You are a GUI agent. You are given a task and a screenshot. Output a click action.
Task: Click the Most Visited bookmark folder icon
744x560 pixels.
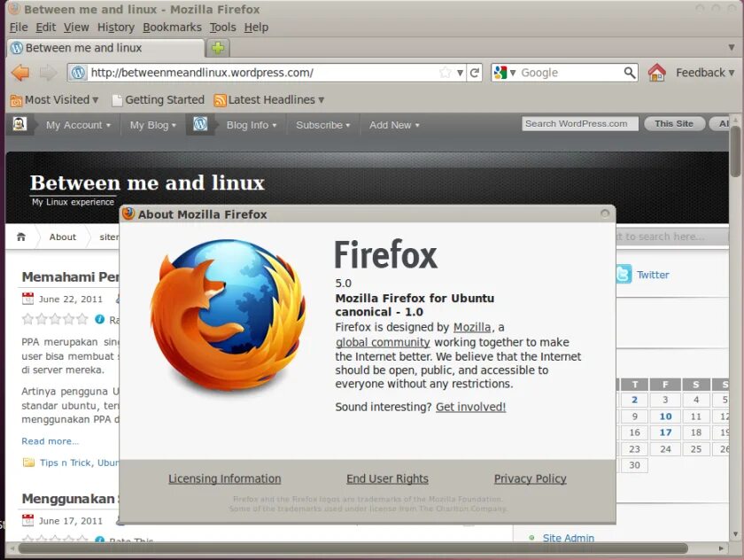coord(17,100)
